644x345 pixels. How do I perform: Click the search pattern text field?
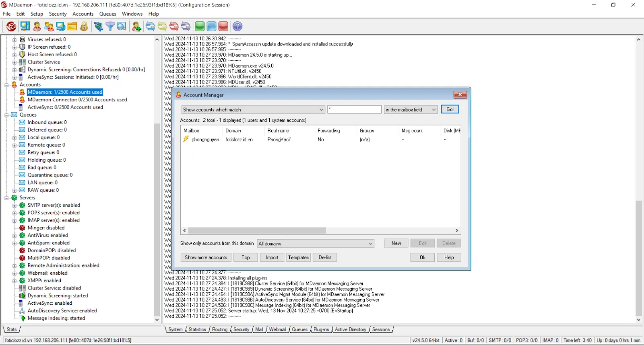[354, 109]
